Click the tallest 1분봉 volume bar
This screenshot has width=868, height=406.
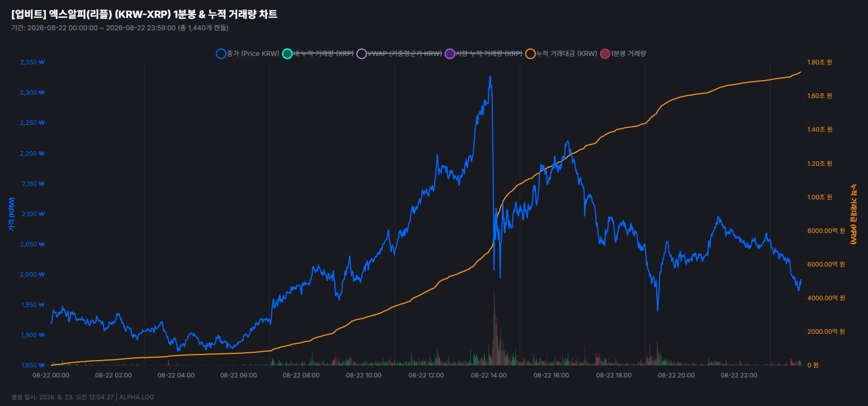[x=494, y=328]
